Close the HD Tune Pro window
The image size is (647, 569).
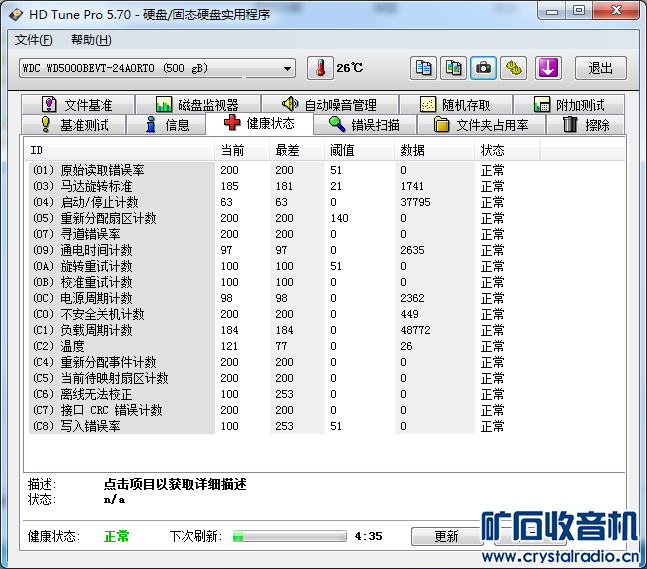[616, 10]
